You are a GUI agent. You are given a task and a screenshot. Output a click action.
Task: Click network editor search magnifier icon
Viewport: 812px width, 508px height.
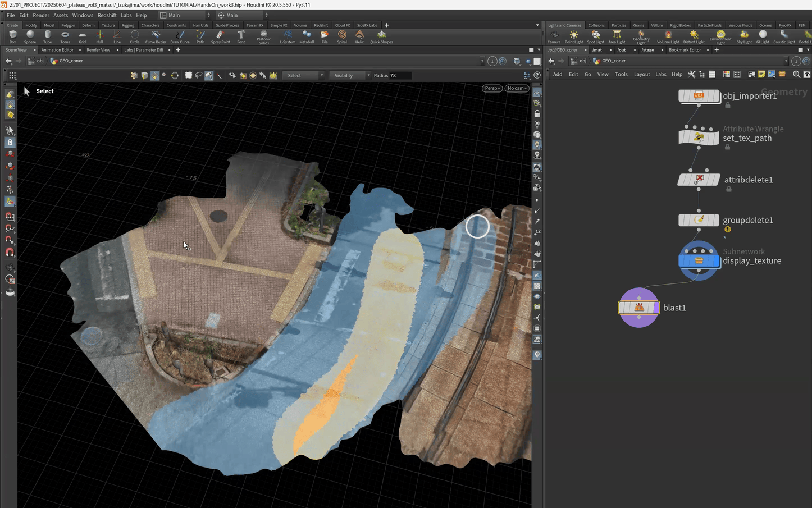(x=796, y=74)
